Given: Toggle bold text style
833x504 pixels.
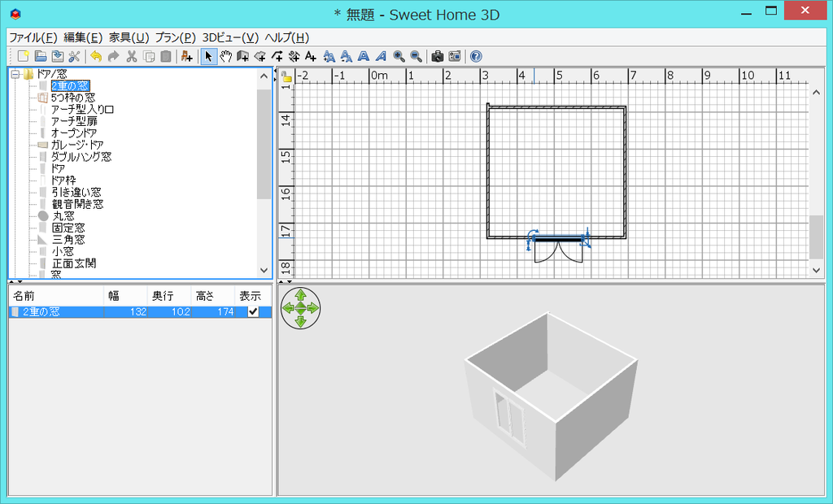Looking at the screenshot, I should [364, 56].
